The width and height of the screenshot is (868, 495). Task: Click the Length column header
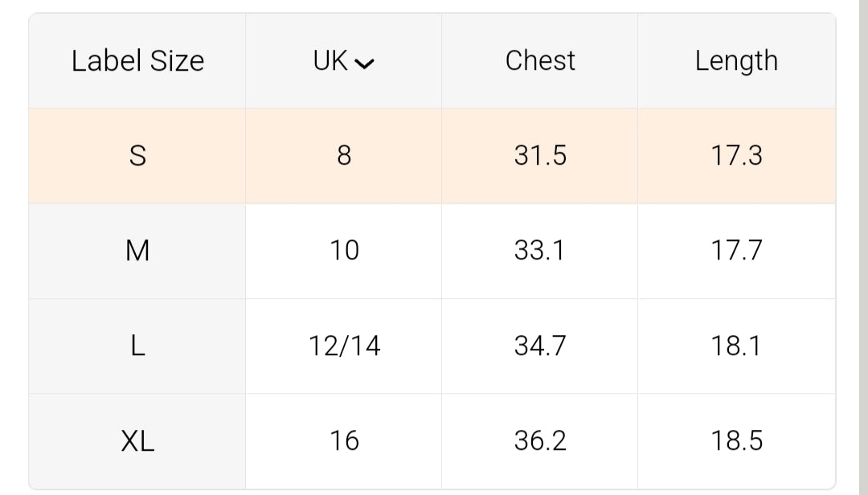coord(736,61)
